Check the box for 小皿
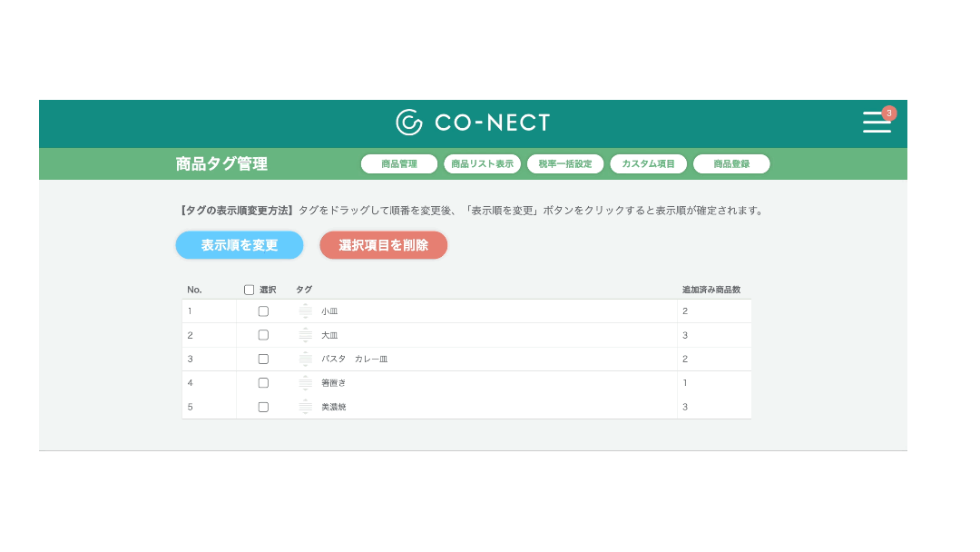This screenshot has height=552, width=980. click(x=263, y=311)
